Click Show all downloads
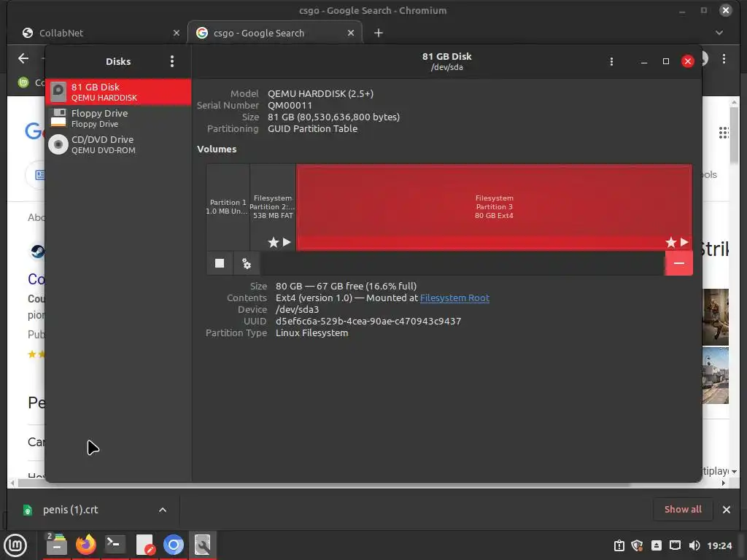Image resolution: width=747 pixels, height=560 pixels. click(683, 510)
